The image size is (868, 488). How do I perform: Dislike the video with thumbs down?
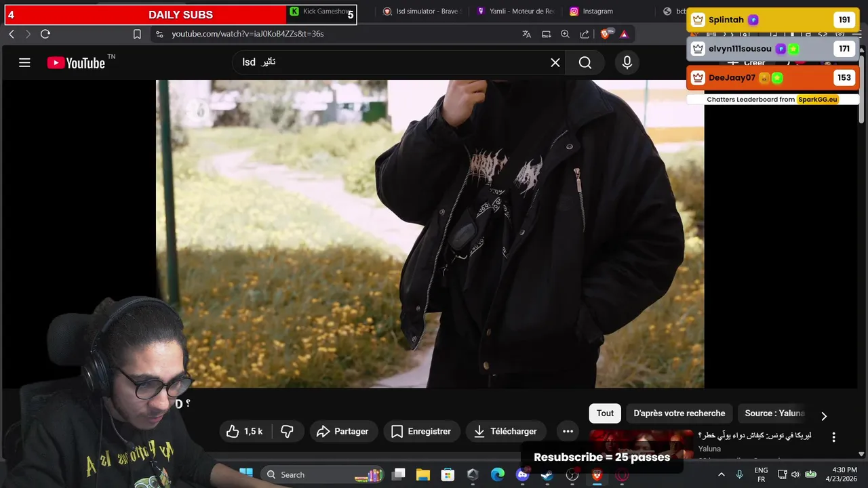[x=287, y=431]
